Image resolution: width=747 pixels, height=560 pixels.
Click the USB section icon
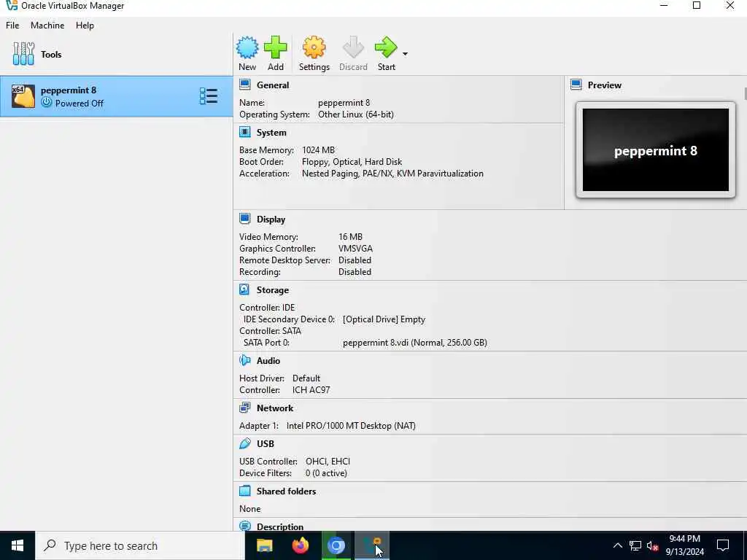click(x=245, y=443)
